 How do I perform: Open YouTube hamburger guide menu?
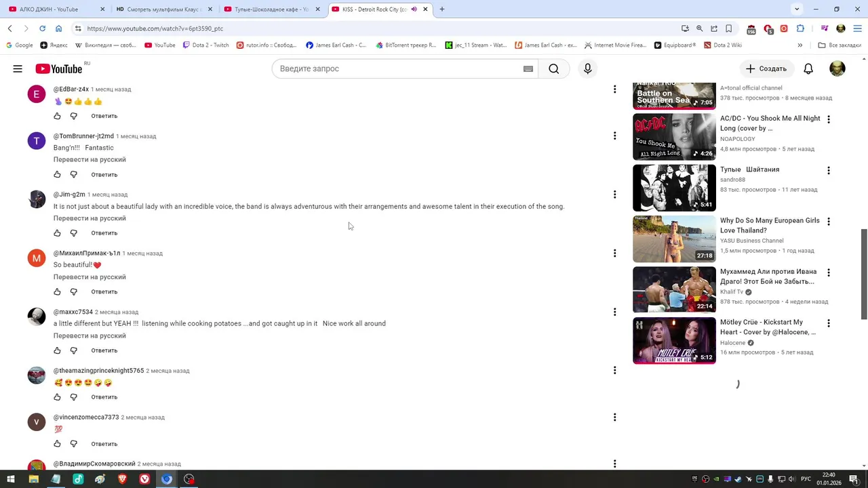18,68
